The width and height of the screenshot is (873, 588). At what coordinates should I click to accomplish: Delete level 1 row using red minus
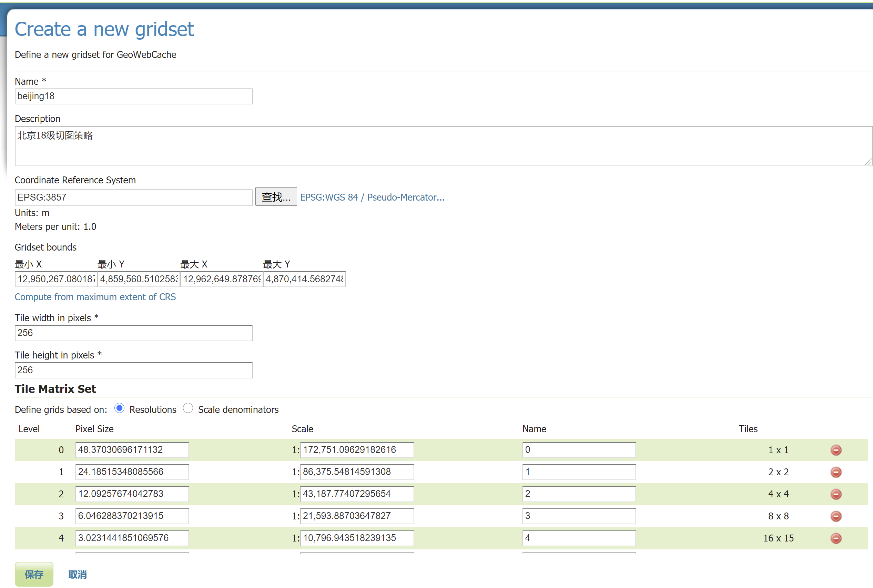point(835,472)
